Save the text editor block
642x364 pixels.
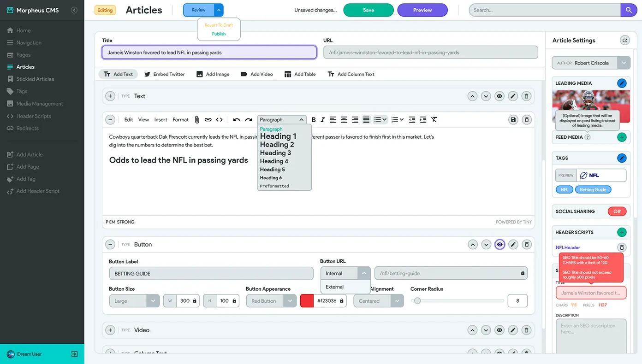513,120
